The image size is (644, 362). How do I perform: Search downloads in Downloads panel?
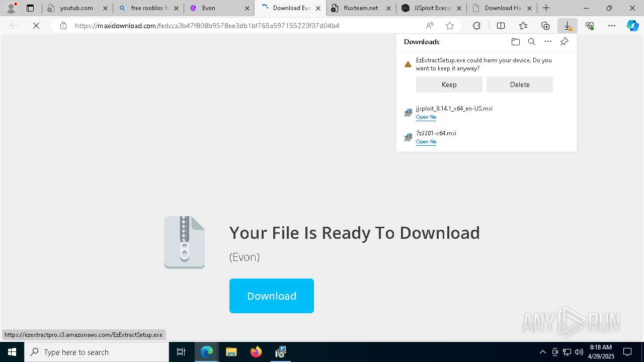pyautogui.click(x=532, y=42)
